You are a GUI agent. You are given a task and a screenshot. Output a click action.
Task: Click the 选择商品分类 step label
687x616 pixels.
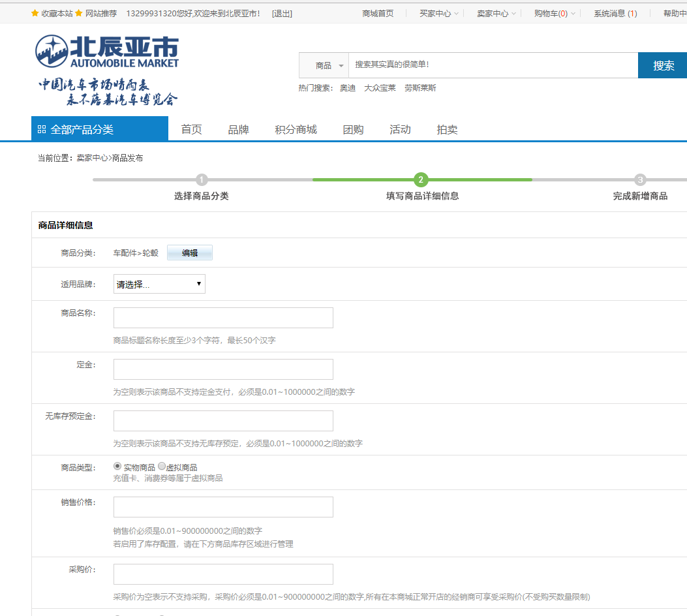coord(202,196)
